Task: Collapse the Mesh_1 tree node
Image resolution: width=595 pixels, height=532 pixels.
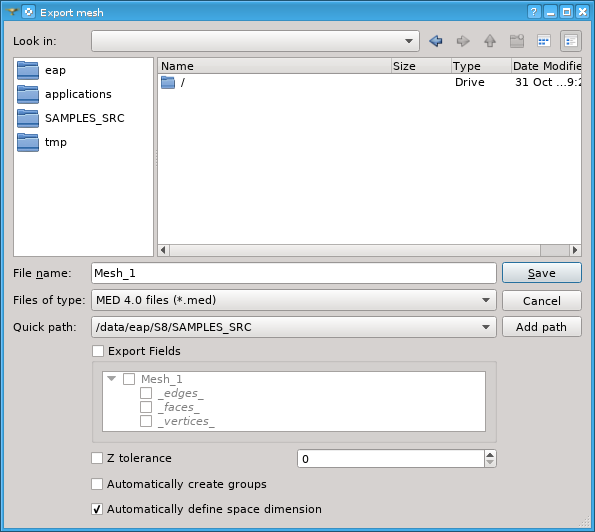Action: point(112,379)
